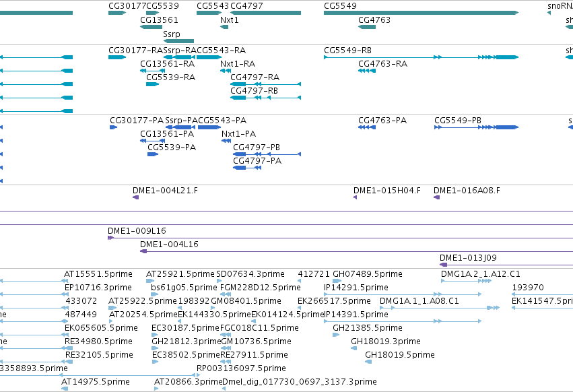The width and height of the screenshot is (573, 392).
Task: Select the EP10716.3prime EST label
Action: point(98,288)
